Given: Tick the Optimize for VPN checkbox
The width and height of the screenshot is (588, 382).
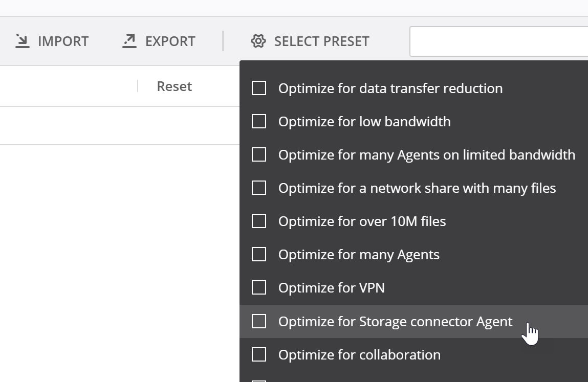Looking at the screenshot, I should pyautogui.click(x=259, y=287).
